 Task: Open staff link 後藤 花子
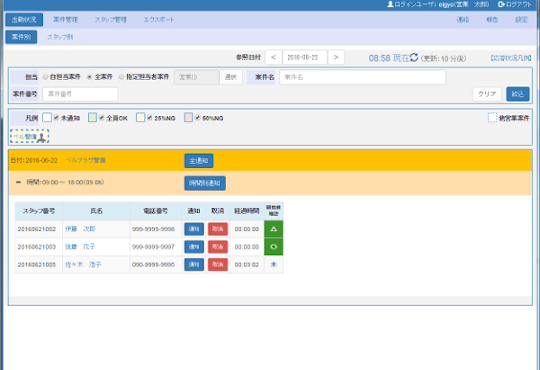coord(80,247)
